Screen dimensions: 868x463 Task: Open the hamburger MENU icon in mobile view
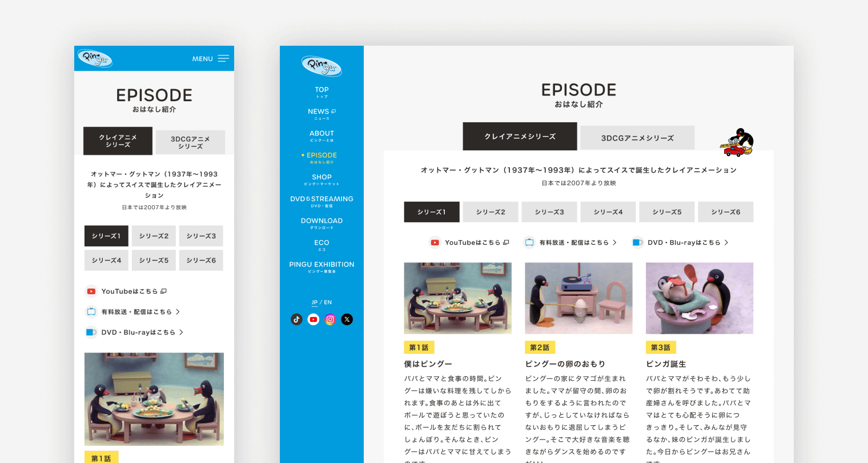click(x=223, y=59)
